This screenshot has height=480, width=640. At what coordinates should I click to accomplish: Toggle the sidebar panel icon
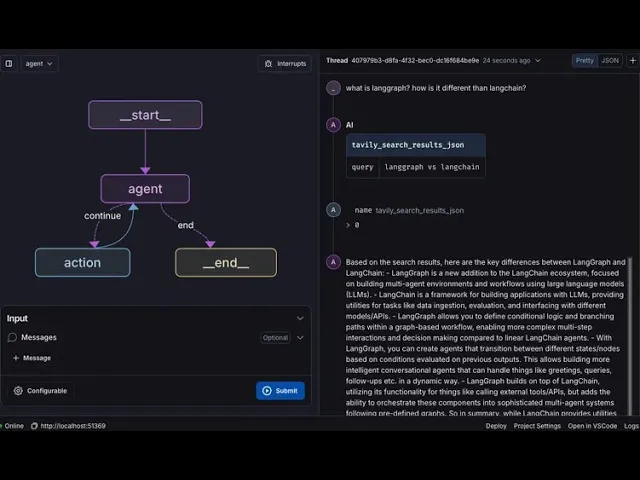(x=9, y=64)
